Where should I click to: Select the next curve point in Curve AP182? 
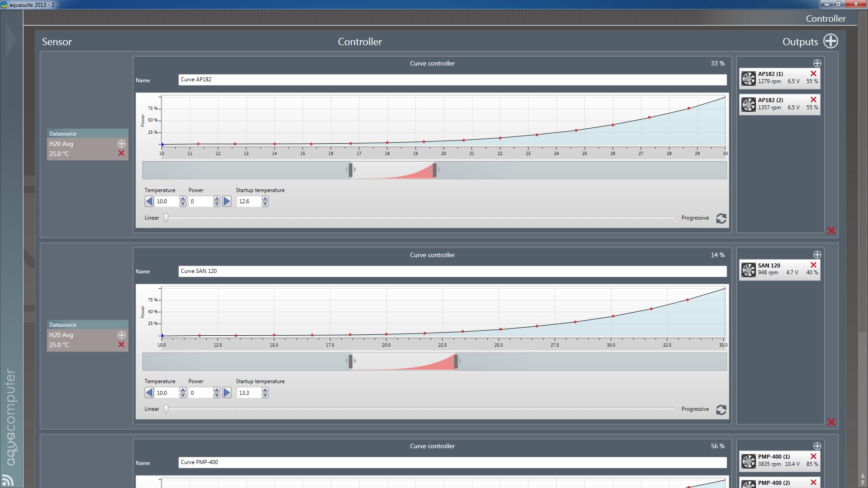tap(227, 202)
